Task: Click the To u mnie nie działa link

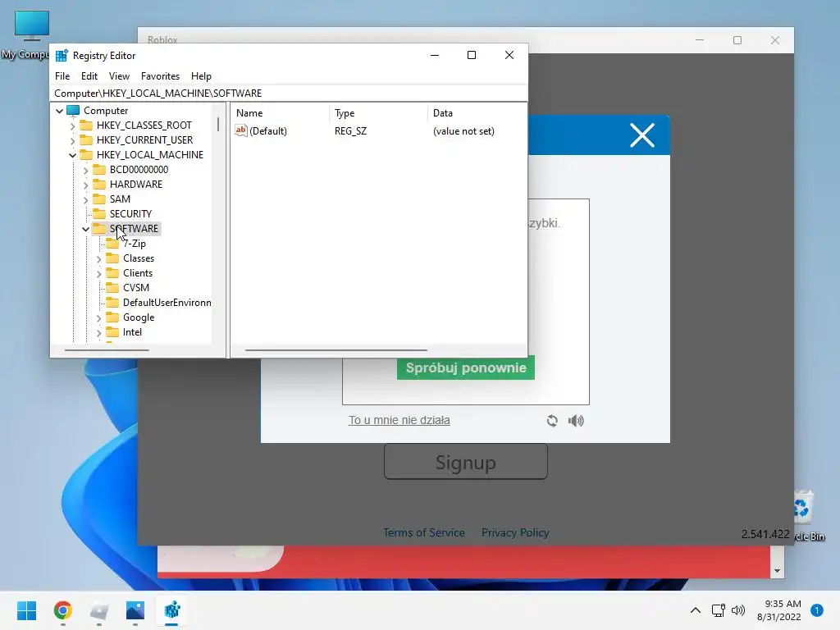Action: click(399, 420)
